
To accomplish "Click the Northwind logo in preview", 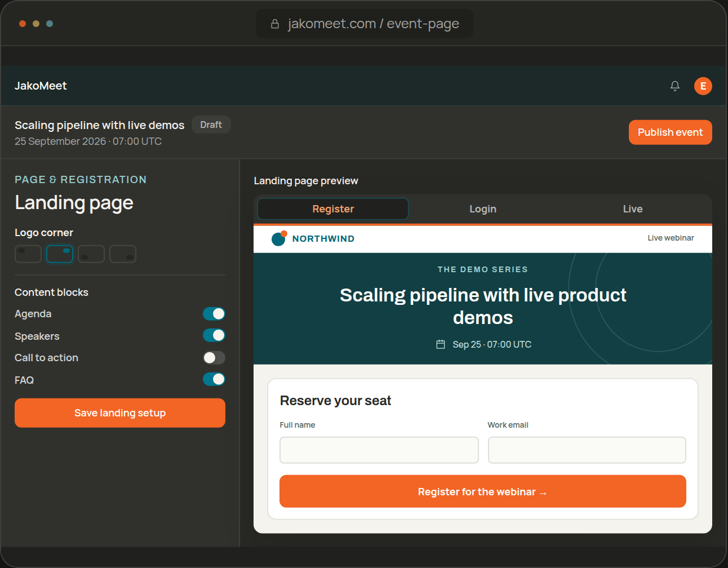I will click(x=313, y=239).
